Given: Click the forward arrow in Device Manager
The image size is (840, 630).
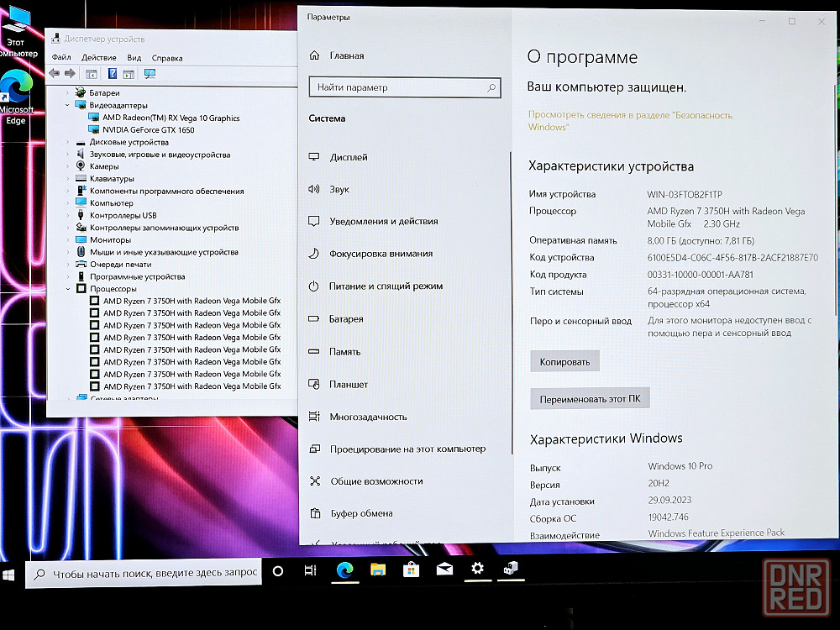Looking at the screenshot, I should pos(70,73).
